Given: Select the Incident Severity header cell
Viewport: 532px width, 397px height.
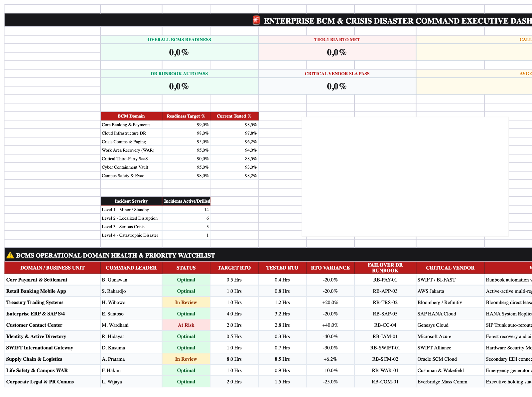Looking at the screenshot, I should (131, 201).
